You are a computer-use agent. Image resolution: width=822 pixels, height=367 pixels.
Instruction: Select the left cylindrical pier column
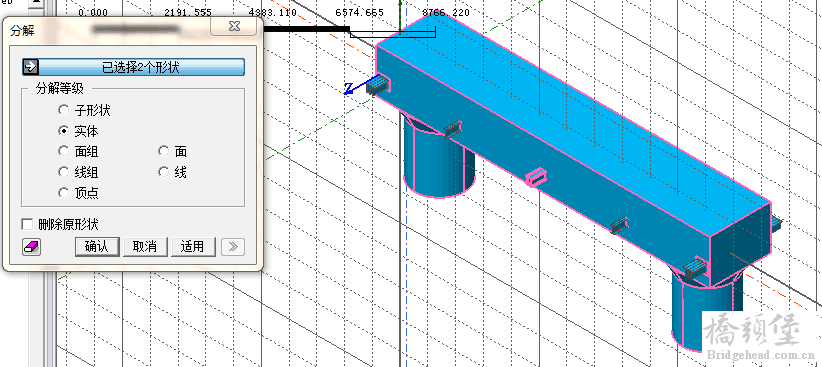click(439, 157)
